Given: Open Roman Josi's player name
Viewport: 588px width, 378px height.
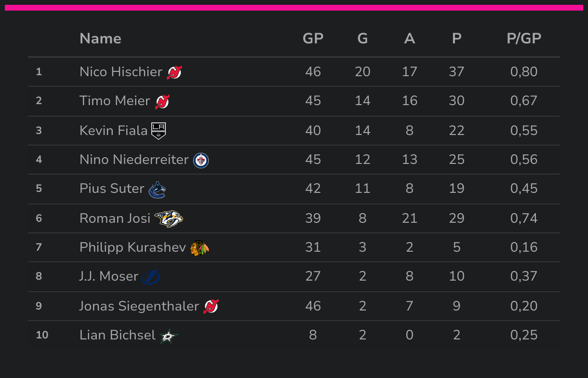Looking at the screenshot, I should (x=115, y=218).
